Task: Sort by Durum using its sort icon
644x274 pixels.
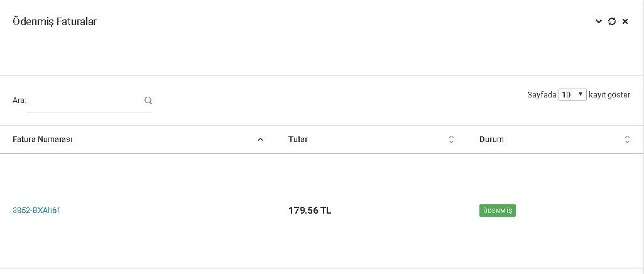Action: coord(627,140)
